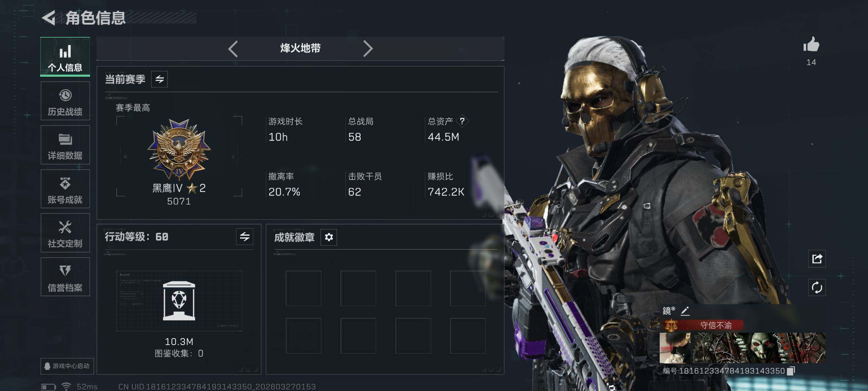Share the character profile
Viewport: 868px width, 391px height.
tap(817, 258)
